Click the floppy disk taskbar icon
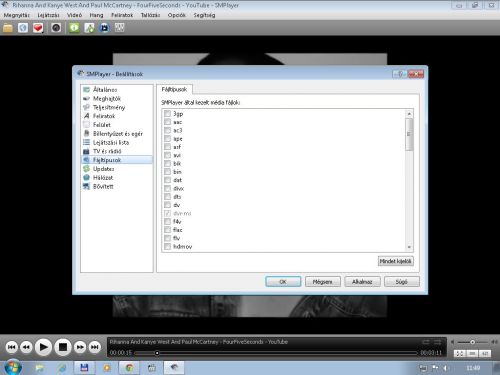500x375 pixels. 84,368
